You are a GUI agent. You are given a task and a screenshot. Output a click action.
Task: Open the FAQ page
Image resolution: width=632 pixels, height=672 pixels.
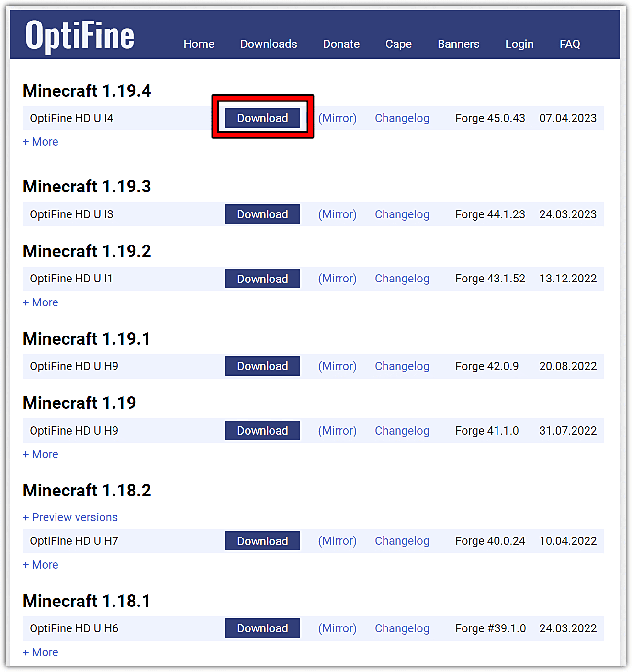(x=570, y=44)
